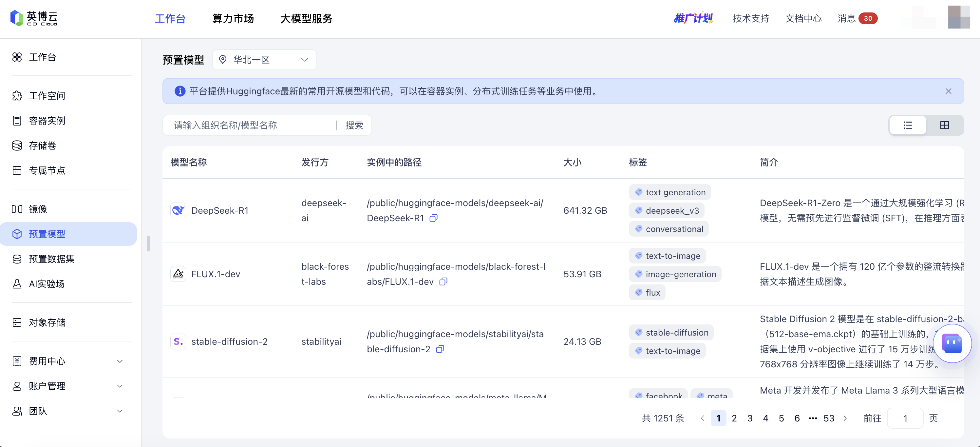Go to the previous page arrow
980x447 pixels.
[703, 418]
